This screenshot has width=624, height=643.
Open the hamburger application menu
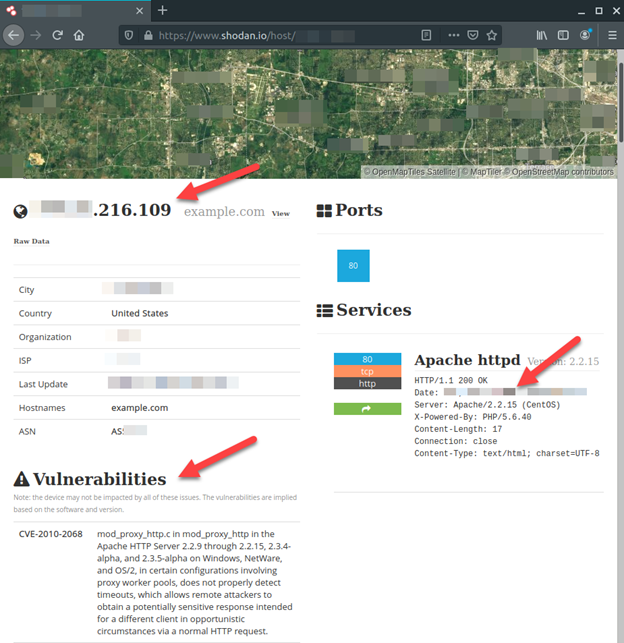(x=613, y=35)
